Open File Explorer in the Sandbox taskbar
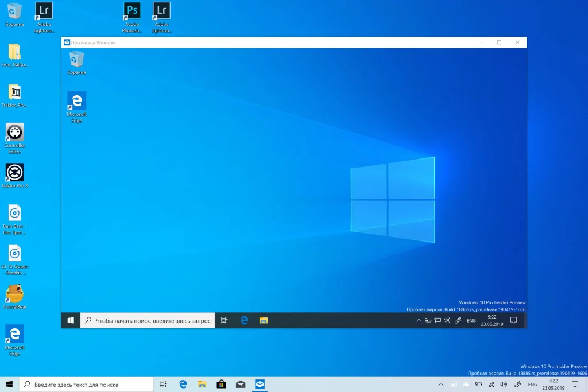Screen dimensions: 588x392 264,320
